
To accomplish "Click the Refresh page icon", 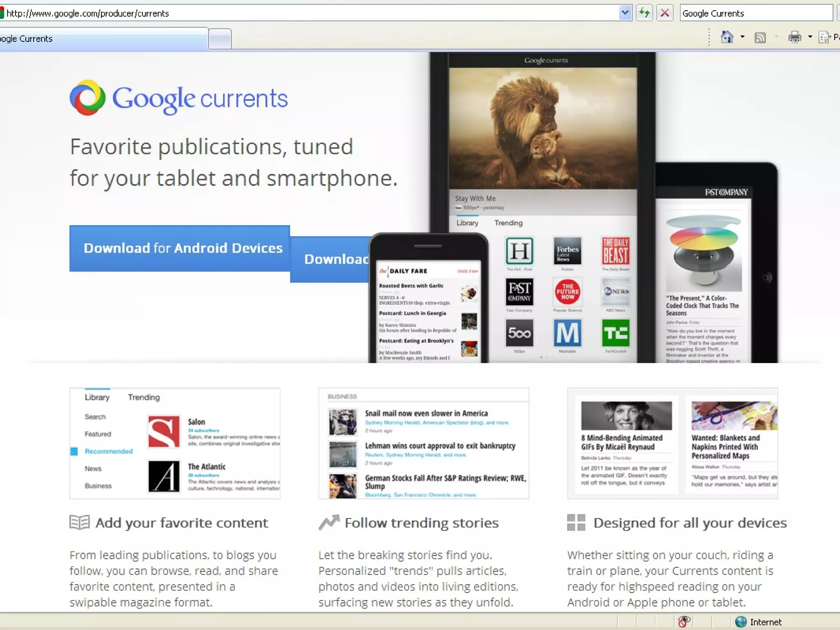I will click(644, 13).
